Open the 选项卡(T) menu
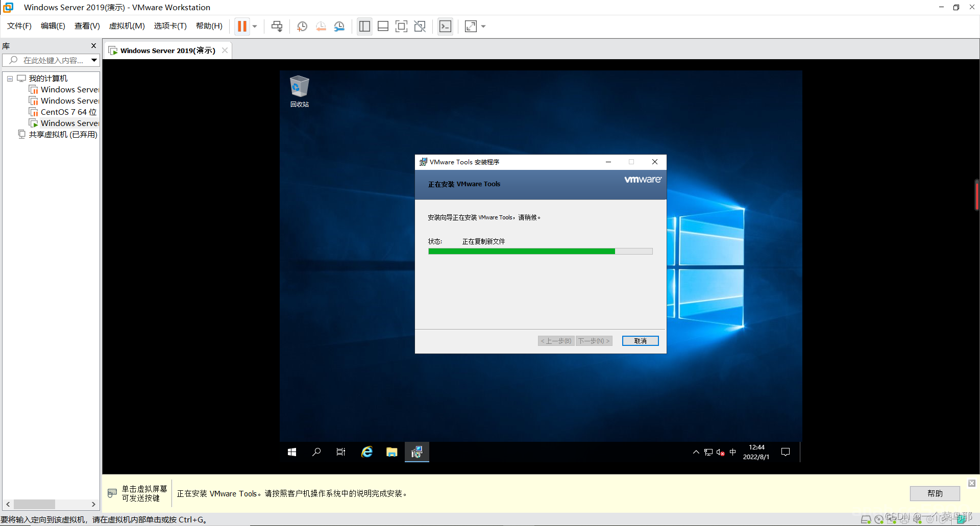980x526 pixels. tap(170, 26)
